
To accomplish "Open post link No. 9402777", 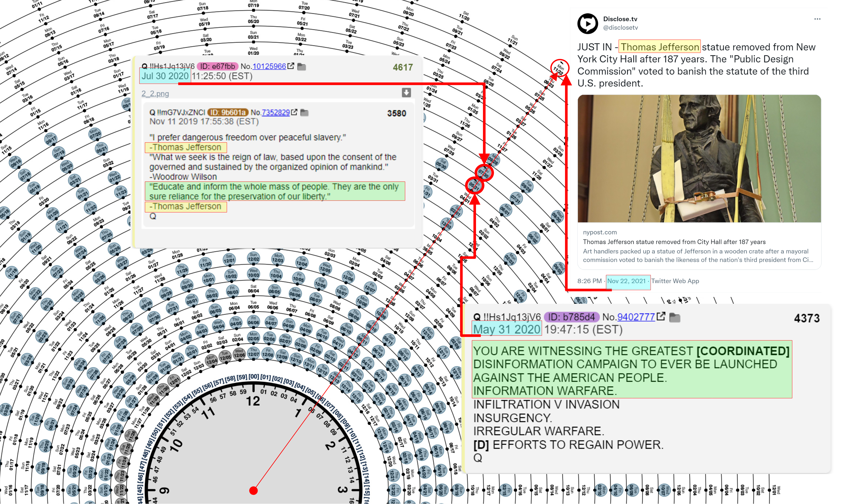I will 636,317.
